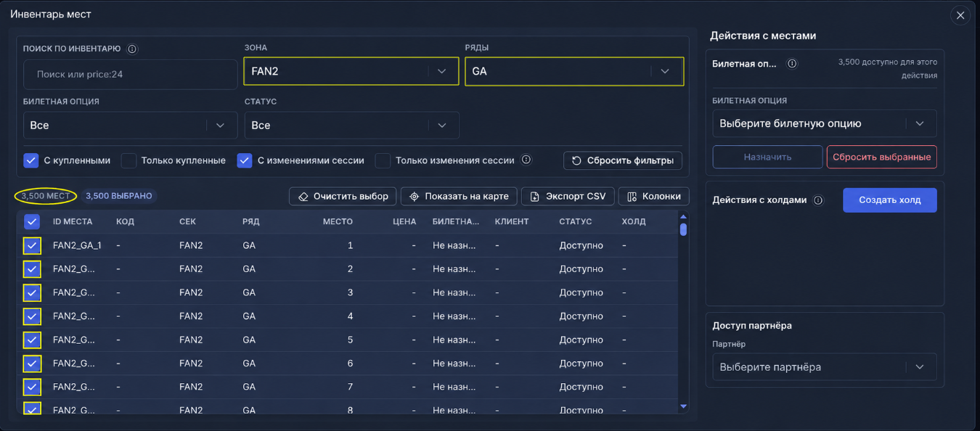
Task: Click the Создать холд button
Action: [890, 200]
